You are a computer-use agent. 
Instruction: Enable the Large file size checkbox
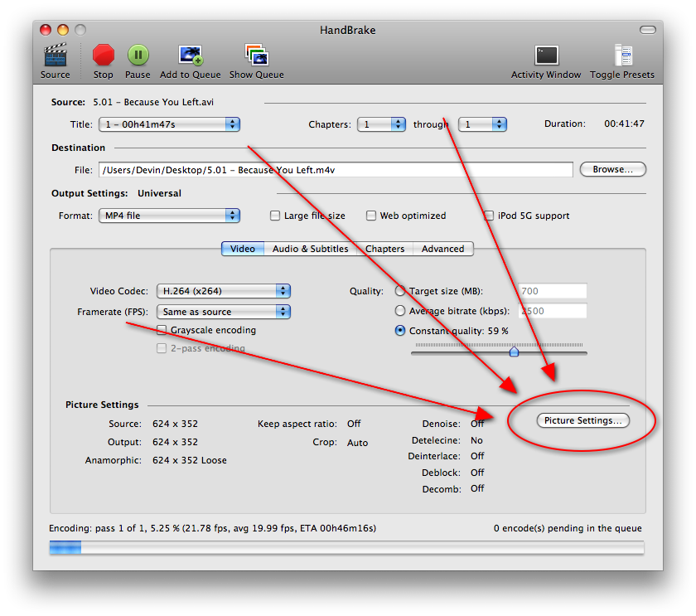275,216
